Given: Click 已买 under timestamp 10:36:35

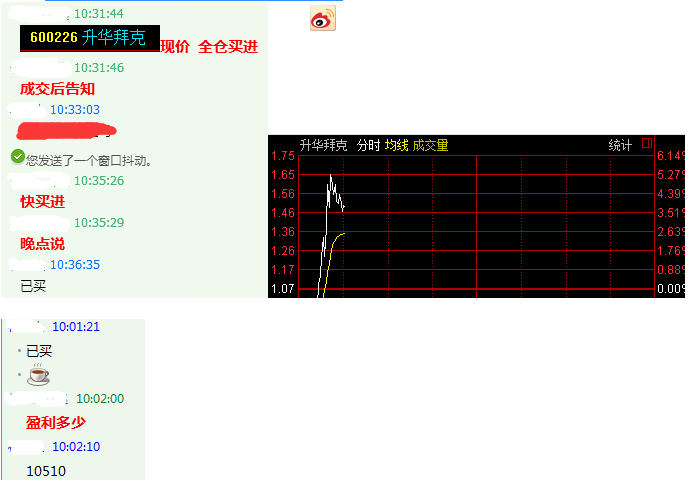Looking at the screenshot, I should pyautogui.click(x=33, y=286).
